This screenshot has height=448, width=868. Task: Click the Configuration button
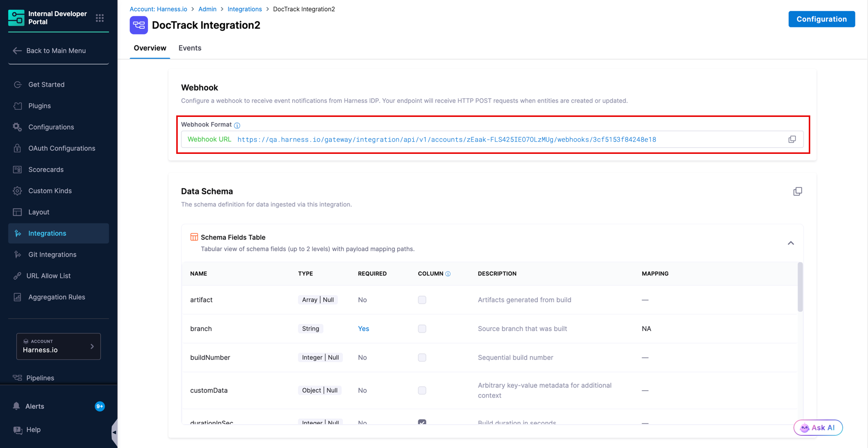821,19
